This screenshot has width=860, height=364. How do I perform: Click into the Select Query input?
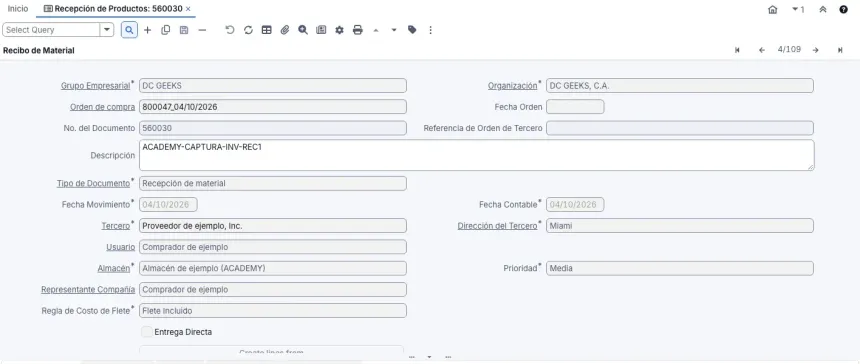pos(52,30)
